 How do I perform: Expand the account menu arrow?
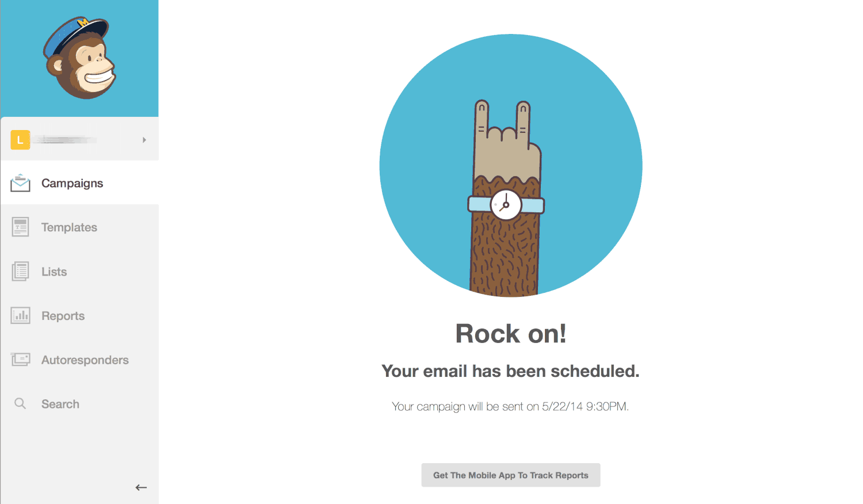144,140
